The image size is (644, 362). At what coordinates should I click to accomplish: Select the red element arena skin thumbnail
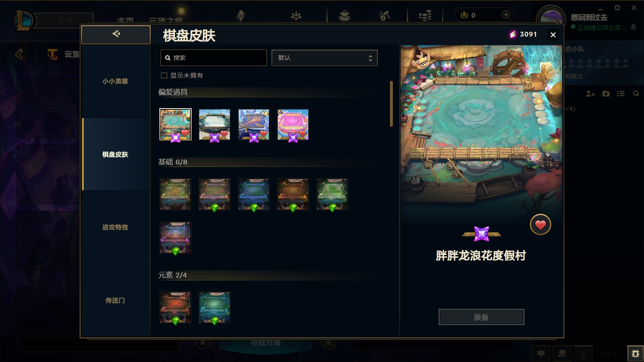175,307
